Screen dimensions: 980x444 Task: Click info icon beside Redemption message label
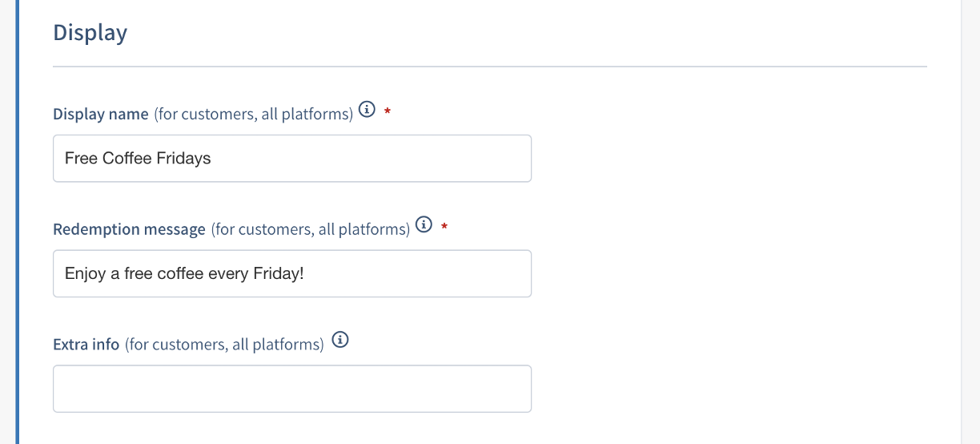click(424, 225)
